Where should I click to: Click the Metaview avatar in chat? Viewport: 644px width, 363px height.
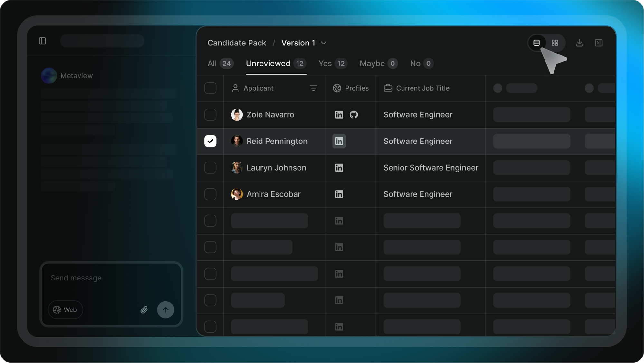pyautogui.click(x=49, y=76)
